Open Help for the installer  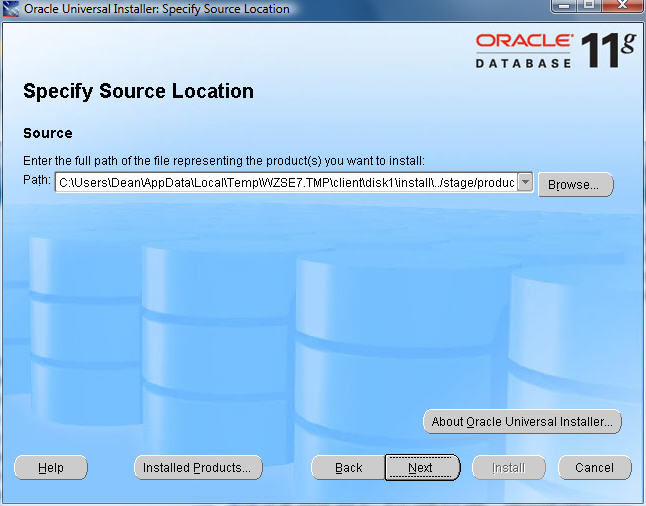tap(51, 468)
